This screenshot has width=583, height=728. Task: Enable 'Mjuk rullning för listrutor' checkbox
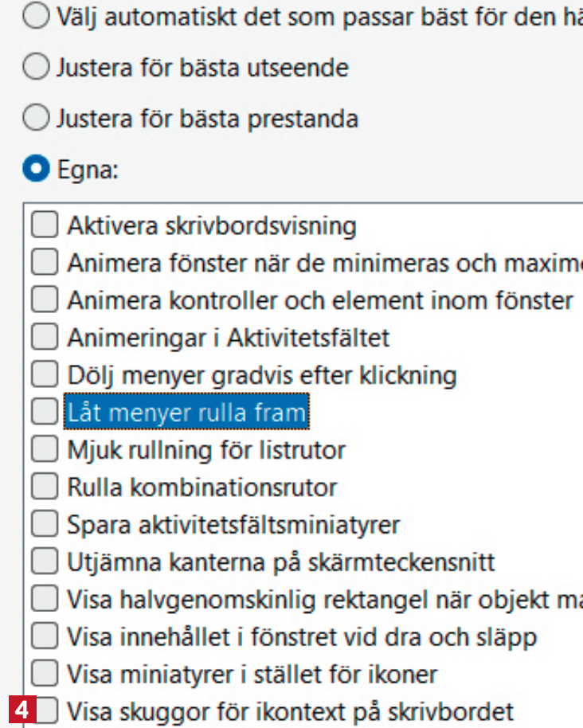pos(45,450)
